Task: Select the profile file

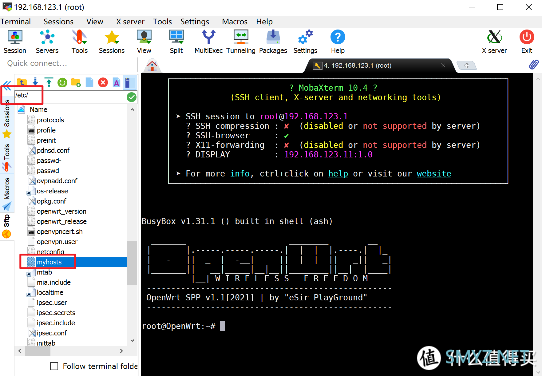Action: 46,130
